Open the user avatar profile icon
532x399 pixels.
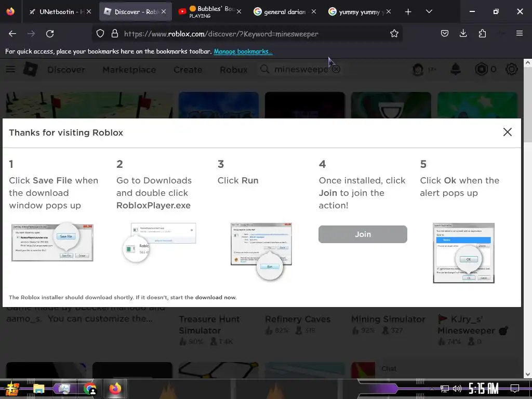click(x=418, y=70)
